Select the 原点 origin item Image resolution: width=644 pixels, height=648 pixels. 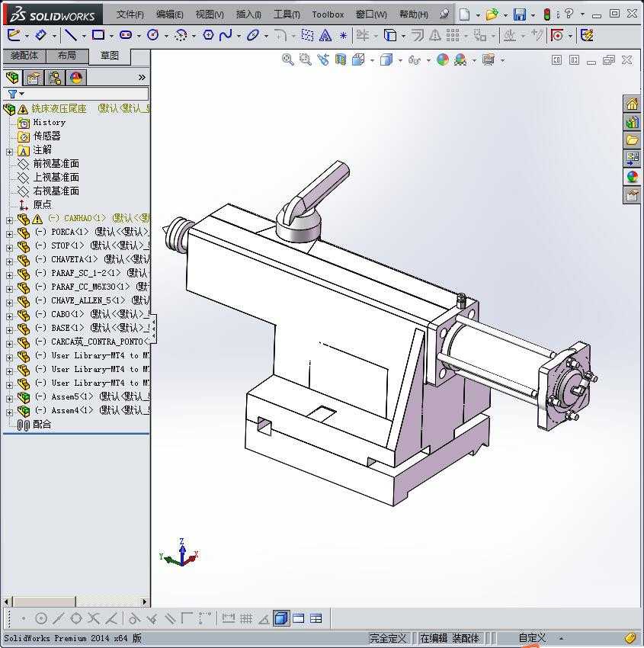(x=42, y=204)
